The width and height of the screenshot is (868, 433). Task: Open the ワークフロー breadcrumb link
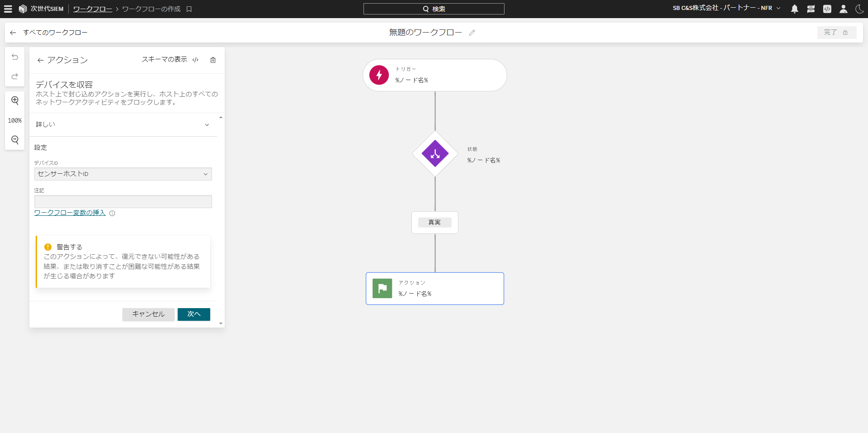(93, 9)
